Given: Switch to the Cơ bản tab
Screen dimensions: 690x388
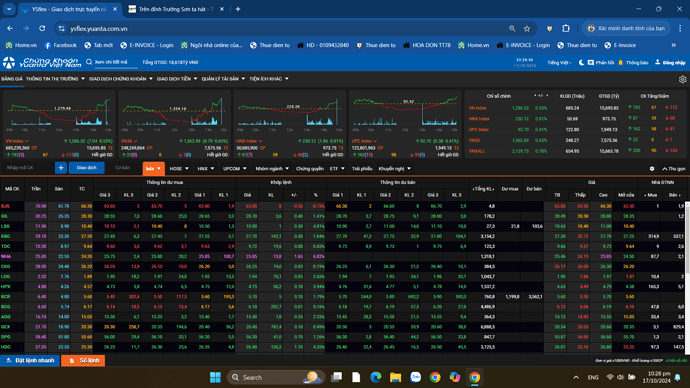Looking at the screenshot, I should tap(122, 168).
